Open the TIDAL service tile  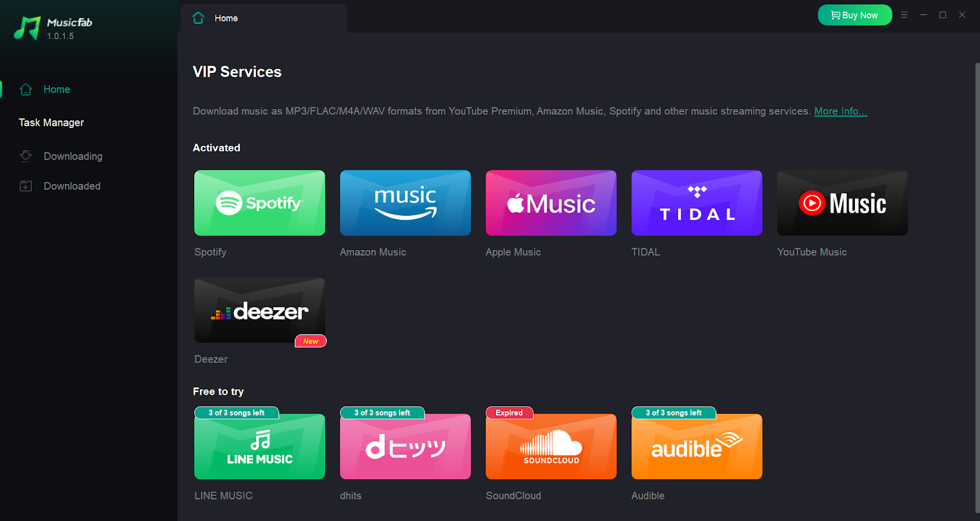(697, 203)
